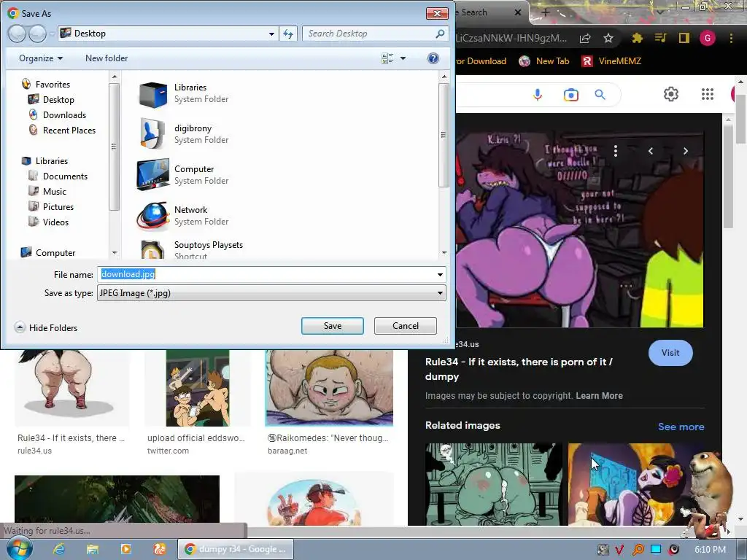Refresh the Desktop location in Save As
This screenshot has height=560, width=747.
(288, 34)
